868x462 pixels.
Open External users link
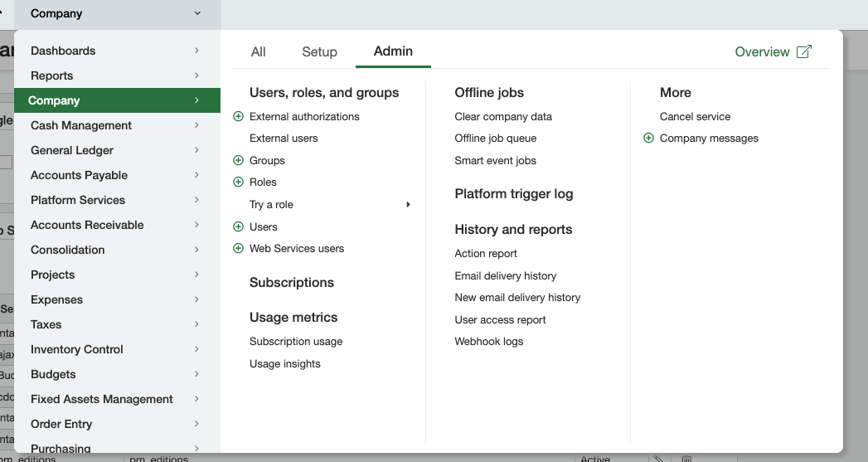click(x=284, y=138)
